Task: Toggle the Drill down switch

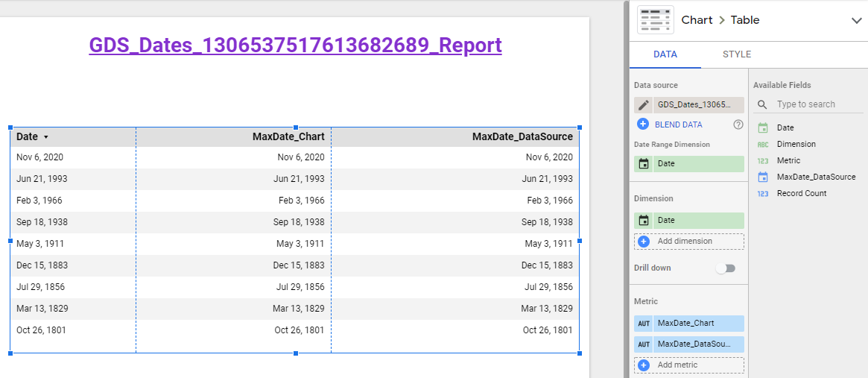Action: click(x=725, y=268)
